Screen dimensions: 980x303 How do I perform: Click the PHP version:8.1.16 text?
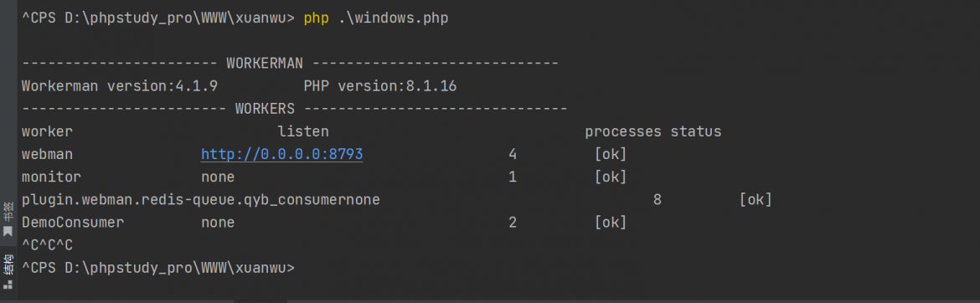[380, 86]
